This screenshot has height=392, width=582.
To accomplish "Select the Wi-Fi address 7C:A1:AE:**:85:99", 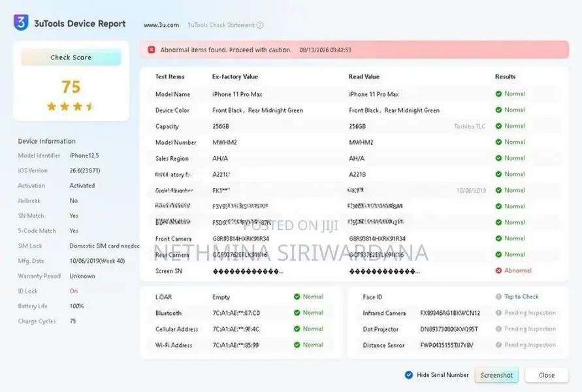I will tap(236, 345).
